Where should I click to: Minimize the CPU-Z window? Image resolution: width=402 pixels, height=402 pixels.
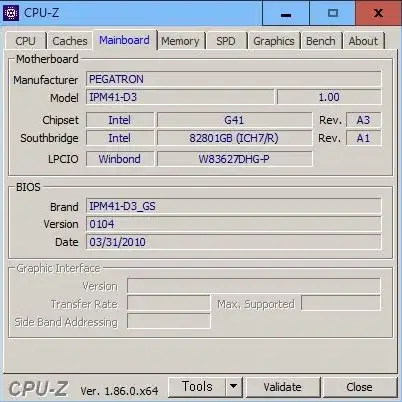pos(286,13)
